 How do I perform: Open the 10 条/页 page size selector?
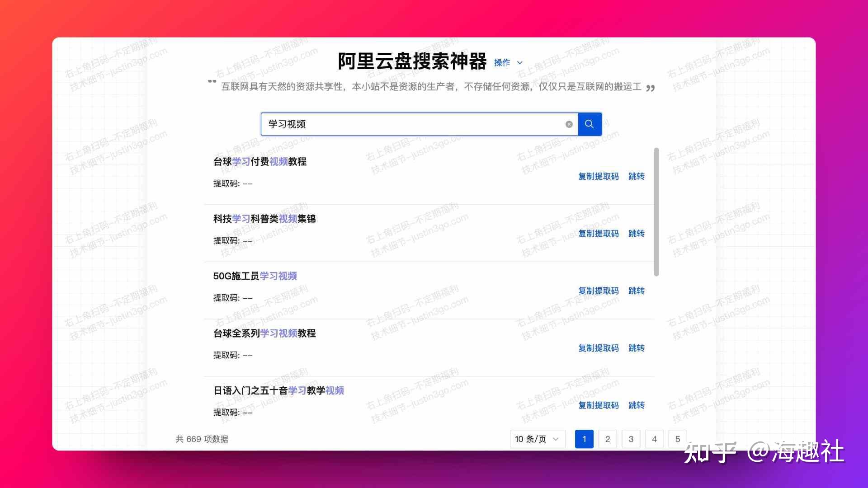point(538,439)
